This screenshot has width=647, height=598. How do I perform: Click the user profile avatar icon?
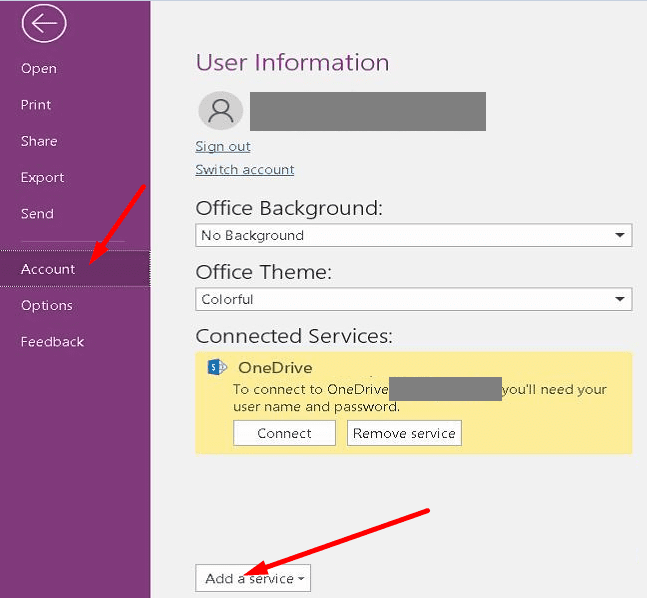[221, 111]
